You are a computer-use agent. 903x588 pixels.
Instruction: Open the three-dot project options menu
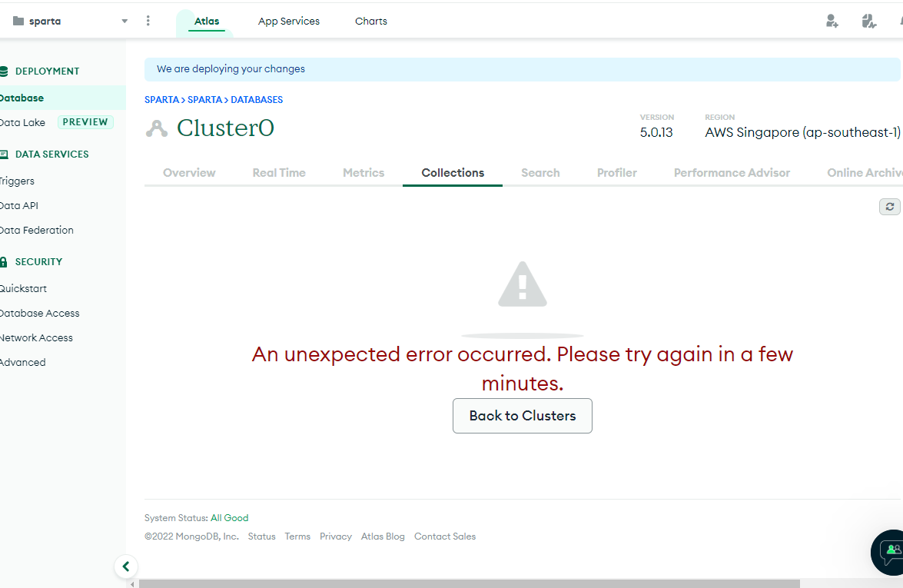pos(148,21)
